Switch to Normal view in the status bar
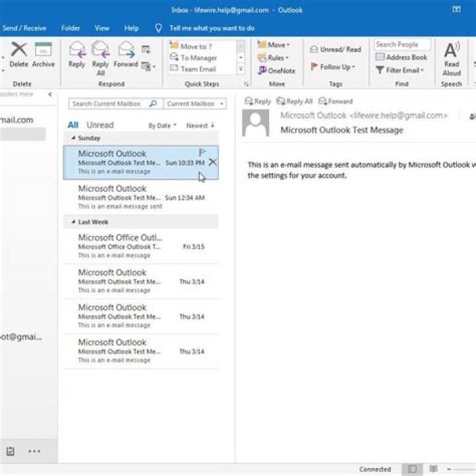 click(x=412, y=469)
